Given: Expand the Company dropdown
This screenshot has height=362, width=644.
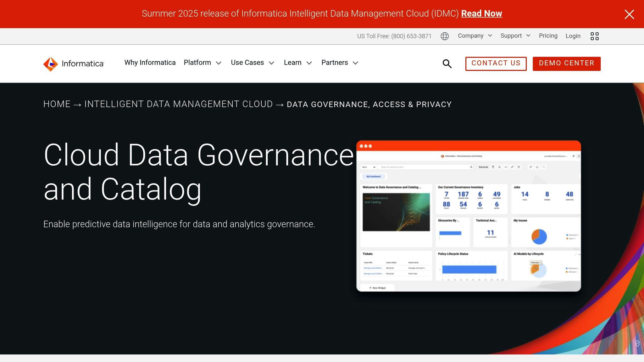Looking at the screenshot, I should pyautogui.click(x=475, y=36).
